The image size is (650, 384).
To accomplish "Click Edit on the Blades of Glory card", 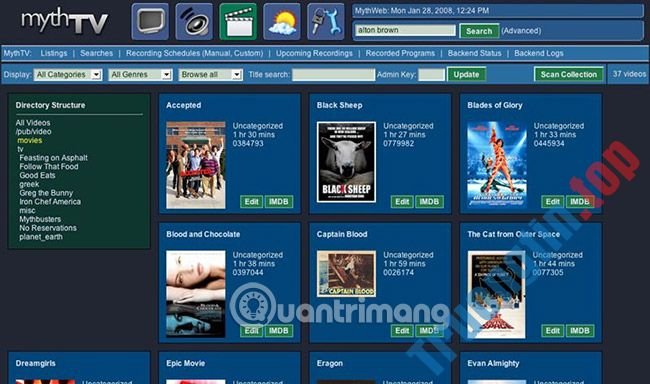I will coord(552,202).
